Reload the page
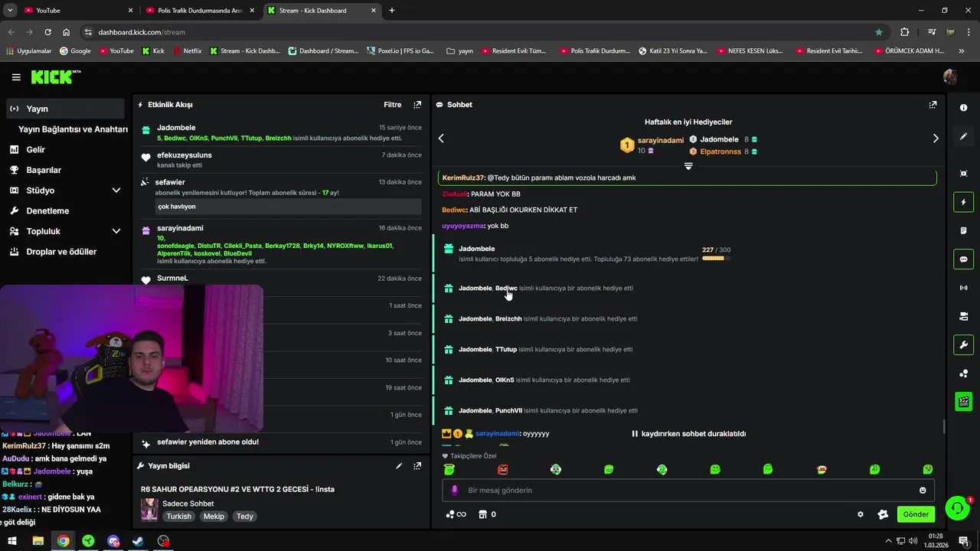Viewport: 980px width, 551px height. point(47,32)
